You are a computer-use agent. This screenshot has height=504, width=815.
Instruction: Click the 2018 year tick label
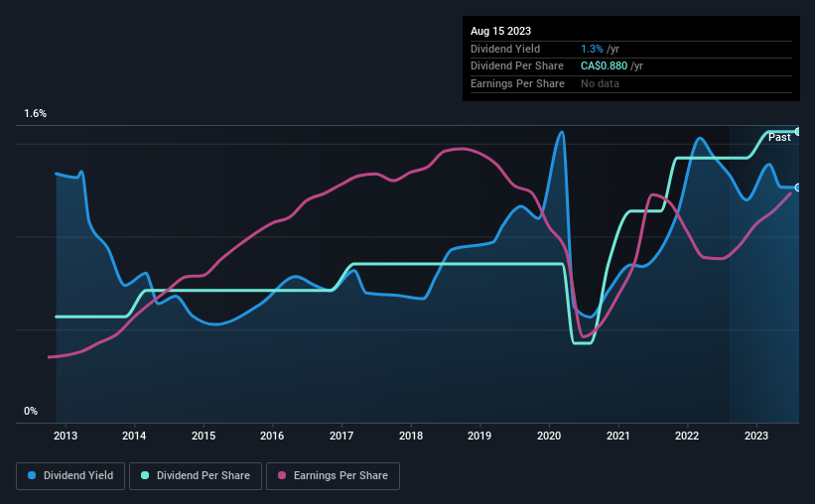point(411,436)
